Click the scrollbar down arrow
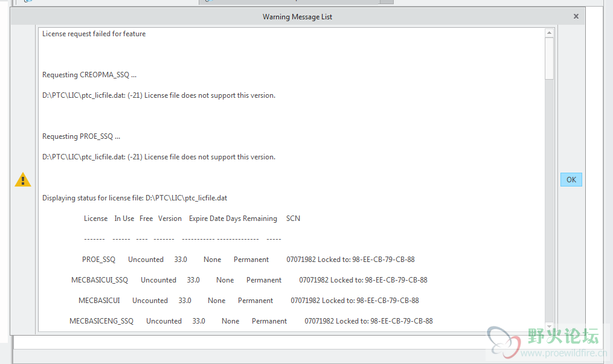613x364 pixels. (549, 327)
